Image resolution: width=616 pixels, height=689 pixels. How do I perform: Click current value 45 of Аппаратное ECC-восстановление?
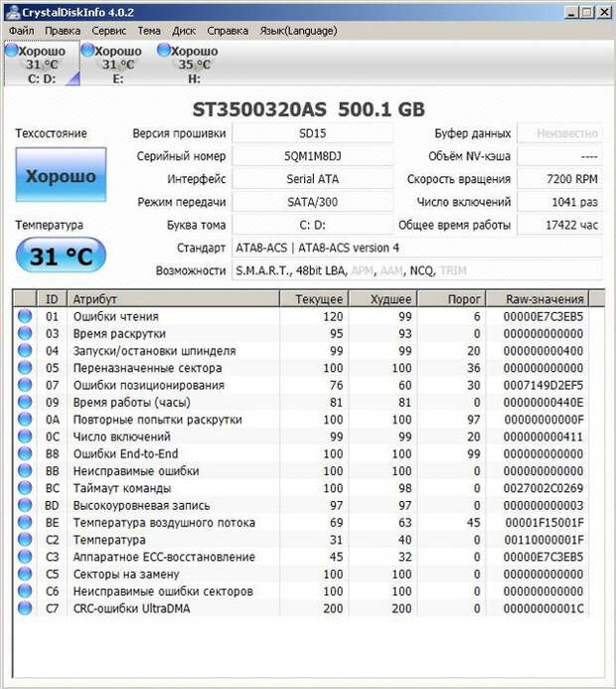coord(336,557)
